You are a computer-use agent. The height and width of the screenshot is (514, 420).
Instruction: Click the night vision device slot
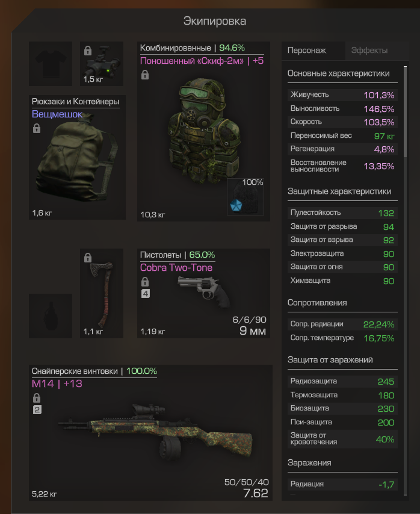pyautogui.click(x=102, y=64)
